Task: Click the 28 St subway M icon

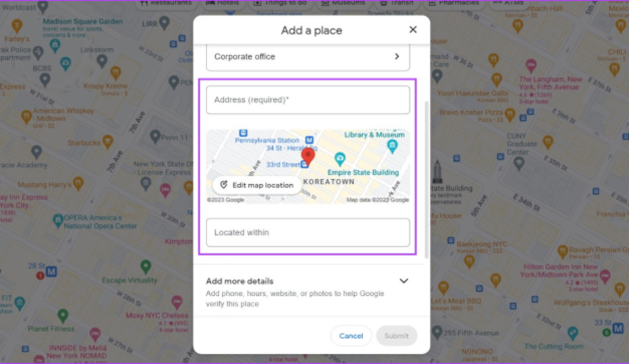Action: 52,272
